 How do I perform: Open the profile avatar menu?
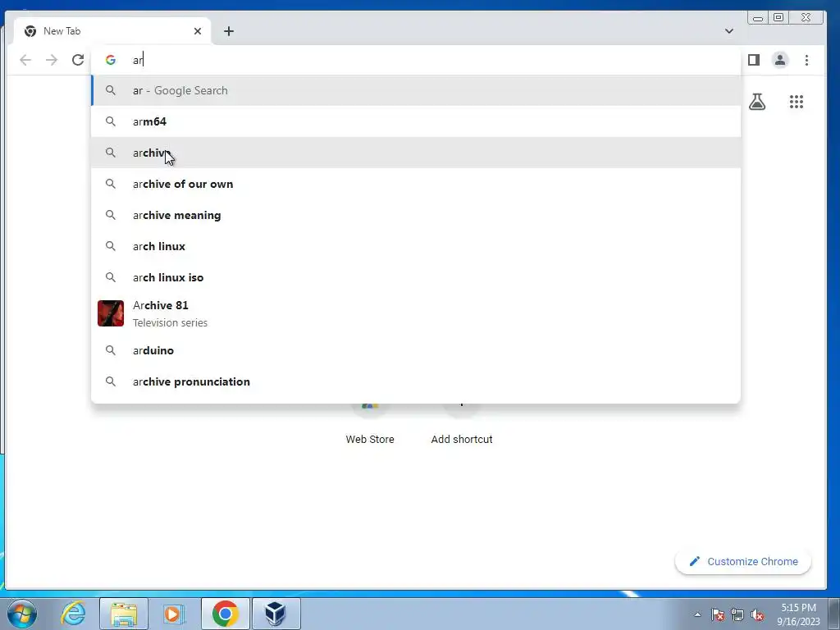780,60
